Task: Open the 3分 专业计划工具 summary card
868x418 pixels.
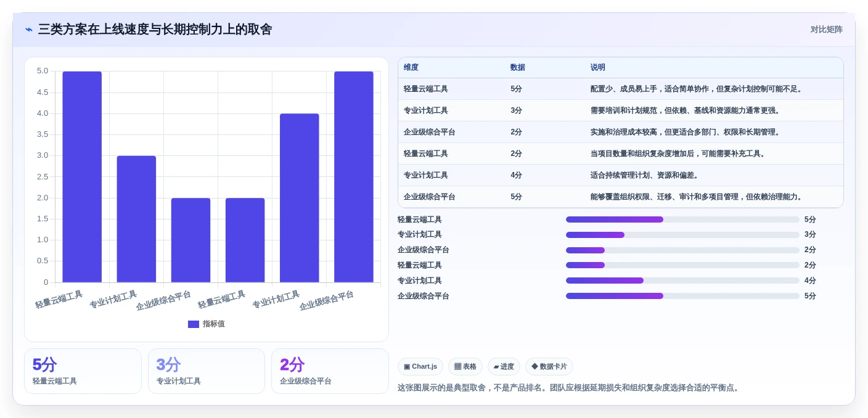Action: click(x=207, y=371)
